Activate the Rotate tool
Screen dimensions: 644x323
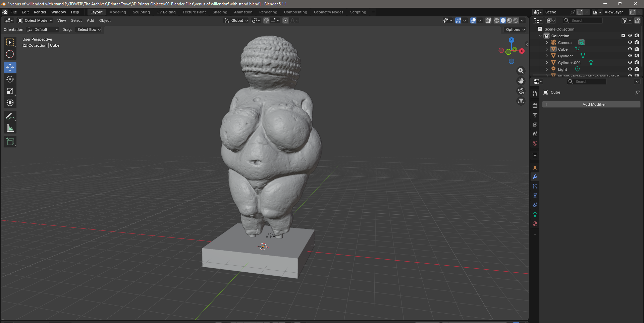tap(10, 79)
